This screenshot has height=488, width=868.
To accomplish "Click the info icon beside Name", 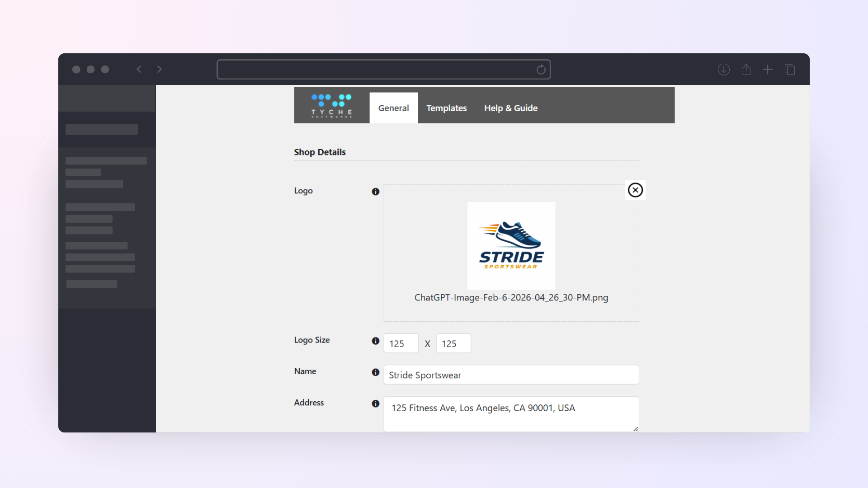I will coord(375,372).
